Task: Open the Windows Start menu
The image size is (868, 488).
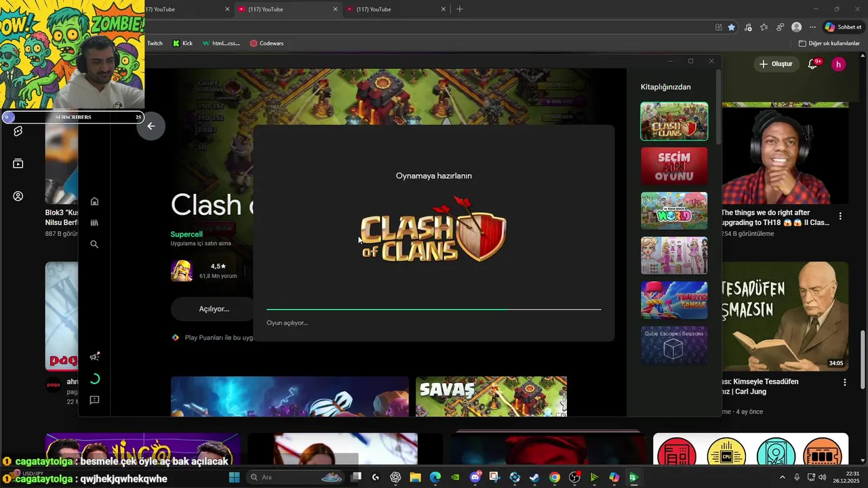Action: pyautogui.click(x=234, y=477)
